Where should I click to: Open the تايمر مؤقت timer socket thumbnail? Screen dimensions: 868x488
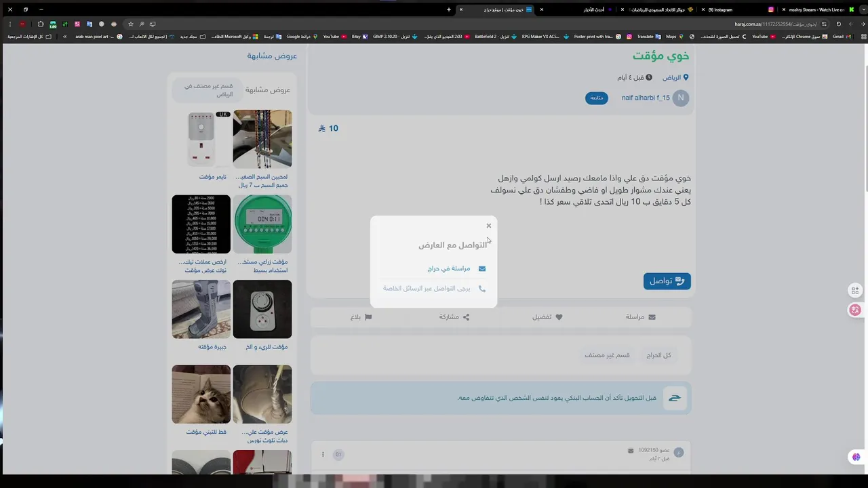click(x=201, y=139)
